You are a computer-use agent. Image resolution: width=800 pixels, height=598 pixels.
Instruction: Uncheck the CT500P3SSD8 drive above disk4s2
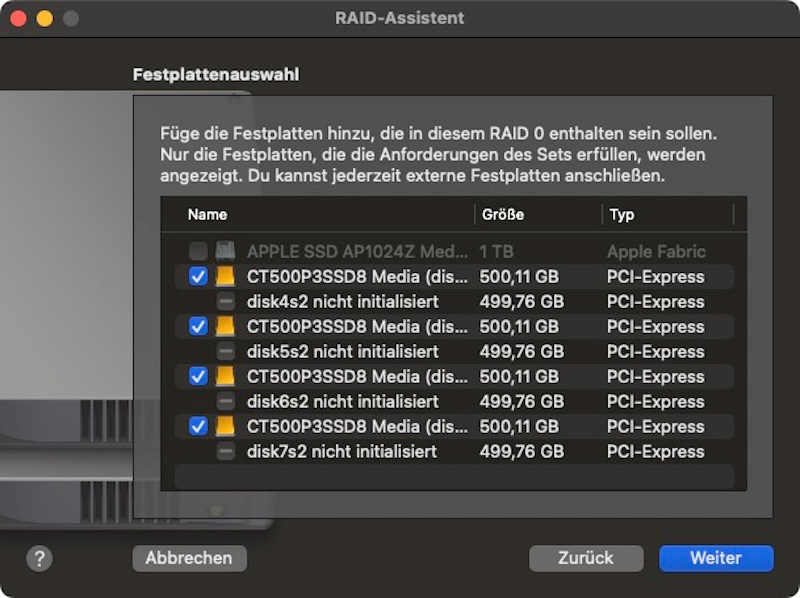pyautogui.click(x=198, y=277)
